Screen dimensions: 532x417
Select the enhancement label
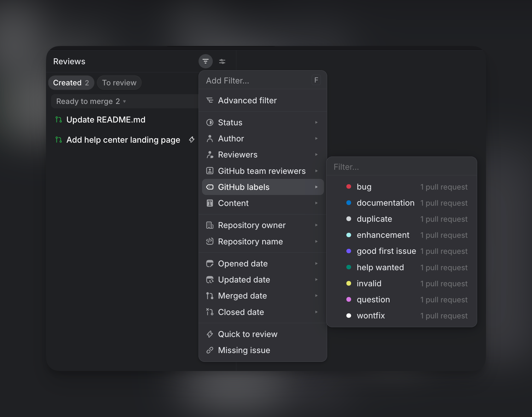(x=402, y=235)
